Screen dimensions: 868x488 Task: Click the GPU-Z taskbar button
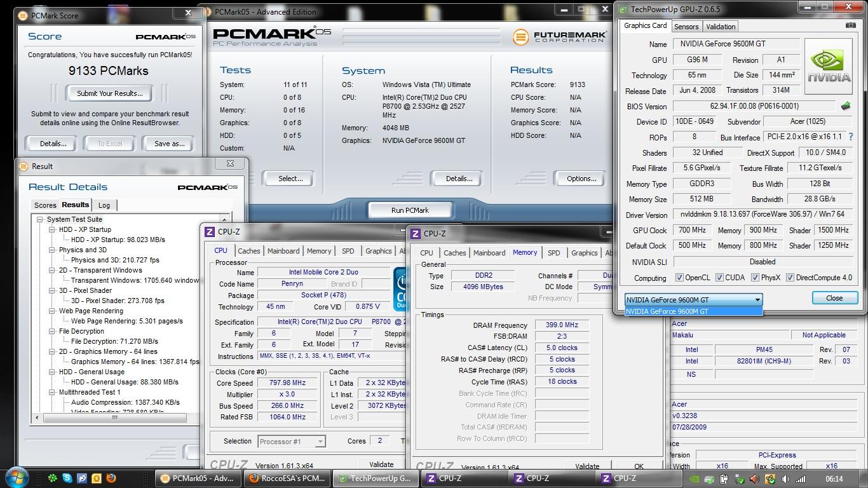pyautogui.click(x=374, y=478)
